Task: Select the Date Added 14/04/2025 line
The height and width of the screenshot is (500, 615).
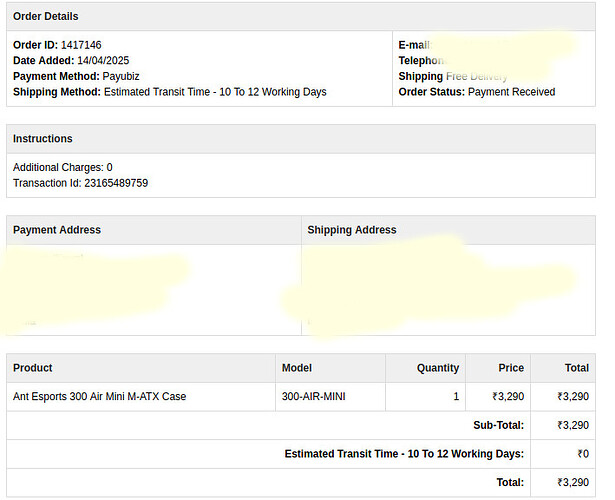Action: click(x=71, y=61)
